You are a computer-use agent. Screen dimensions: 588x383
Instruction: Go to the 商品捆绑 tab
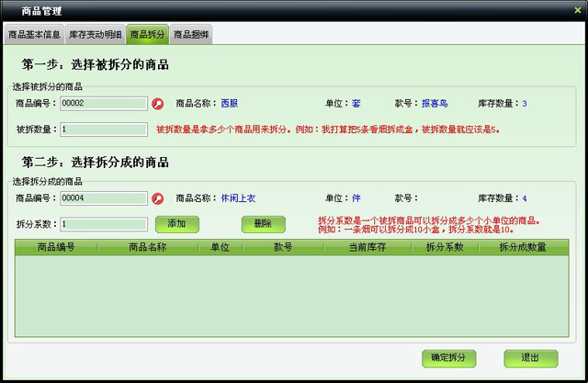pyautogui.click(x=190, y=35)
